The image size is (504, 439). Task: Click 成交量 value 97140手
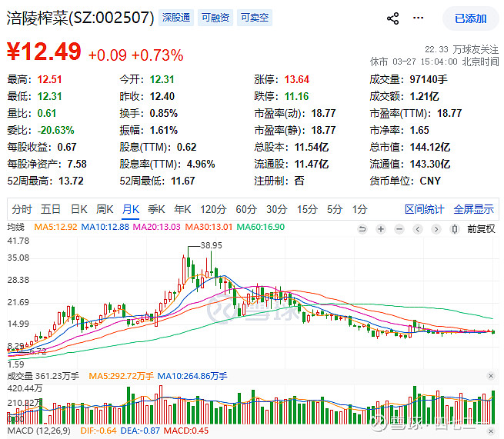pos(428,79)
